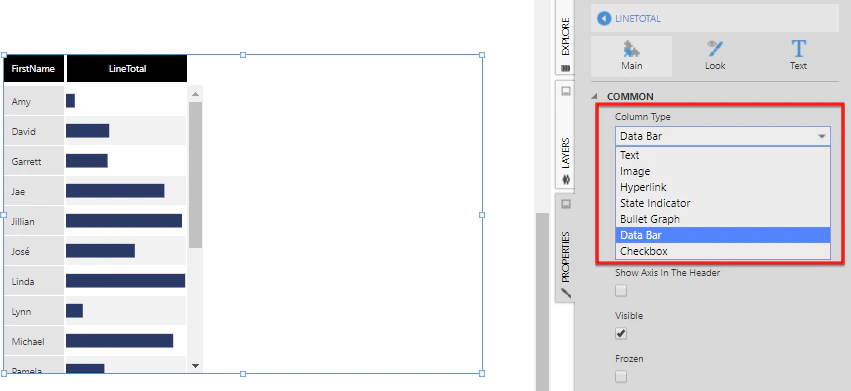Screen dimensions: 851x391
Task: Select the David row name cell
Action: pyautogui.click(x=34, y=131)
